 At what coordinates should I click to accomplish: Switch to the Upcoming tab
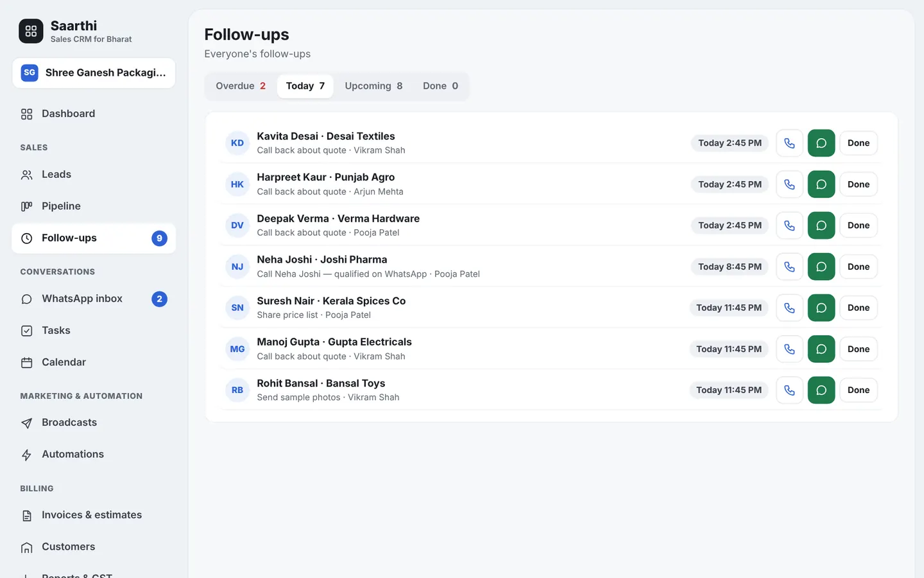coord(373,86)
